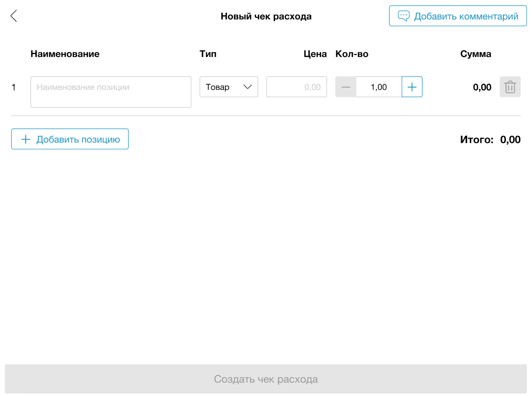The image size is (532, 396).
Task: Decrease quantity with the minus button
Action: tap(346, 87)
